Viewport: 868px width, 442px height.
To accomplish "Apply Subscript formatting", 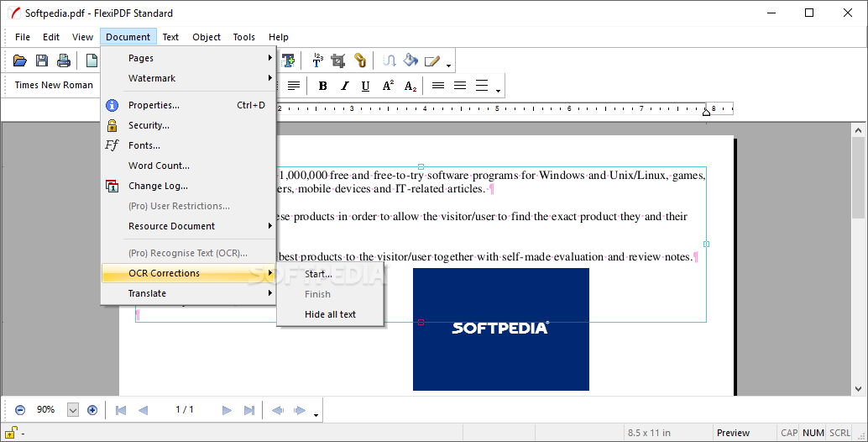I will point(410,86).
